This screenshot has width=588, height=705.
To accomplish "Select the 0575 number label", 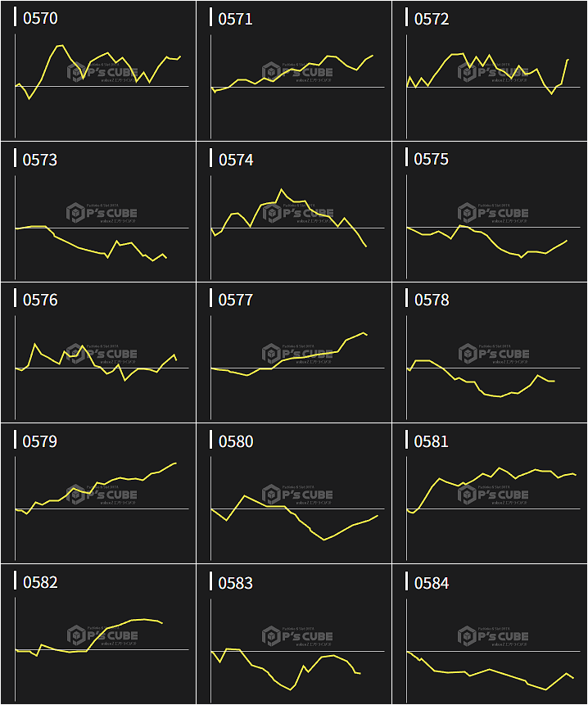I will [x=432, y=160].
